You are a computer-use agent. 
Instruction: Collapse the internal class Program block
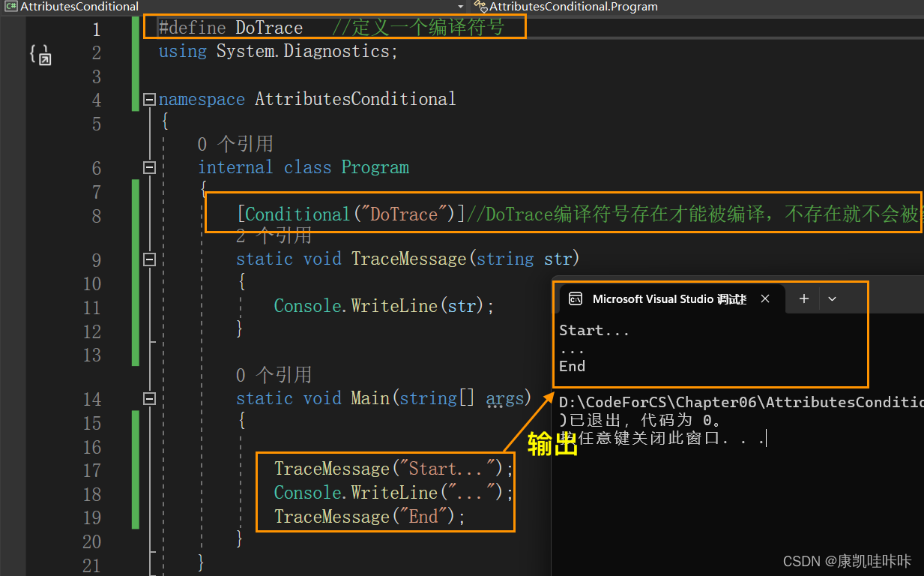pyautogui.click(x=149, y=167)
